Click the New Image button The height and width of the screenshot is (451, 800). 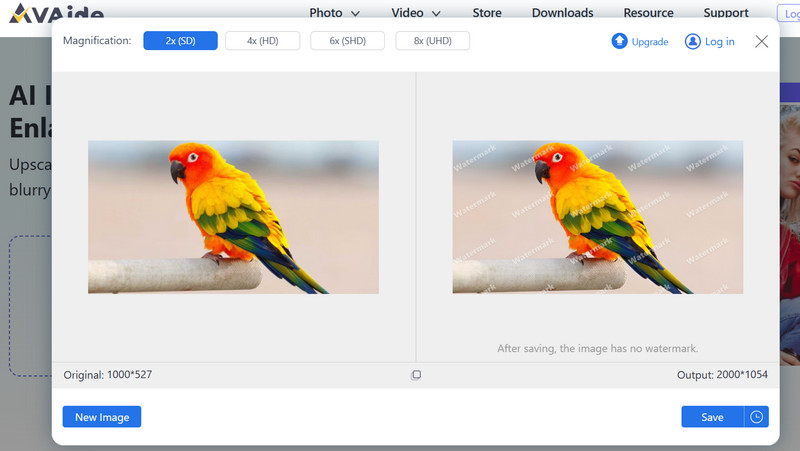click(102, 417)
